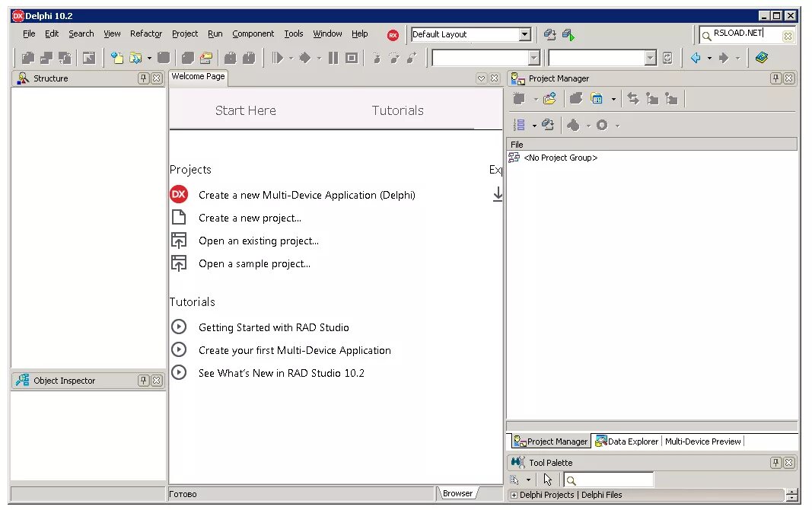Click Open an existing project link
The height and width of the screenshot is (510, 812).
click(x=259, y=241)
